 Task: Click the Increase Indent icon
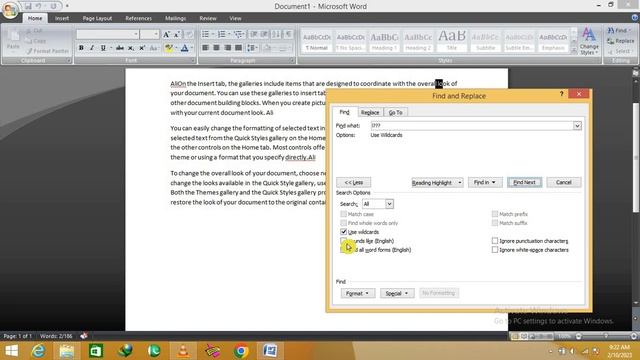coord(264,34)
